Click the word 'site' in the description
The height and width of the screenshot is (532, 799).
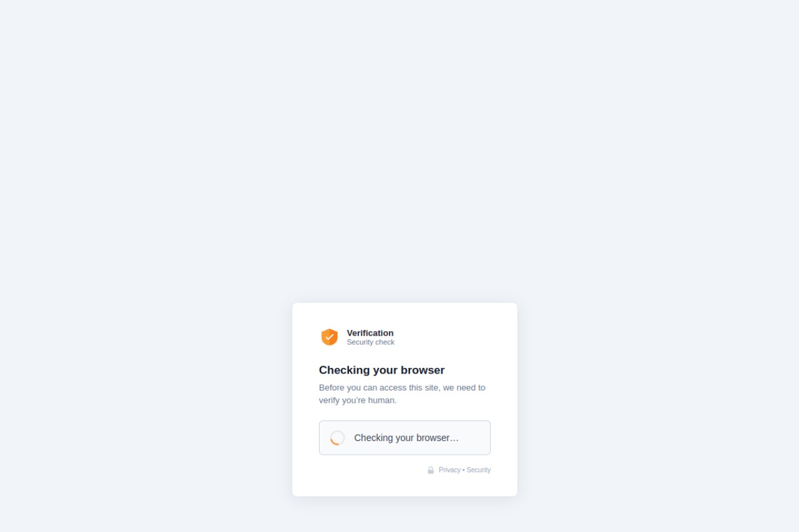pyautogui.click(x=432, y=387)
